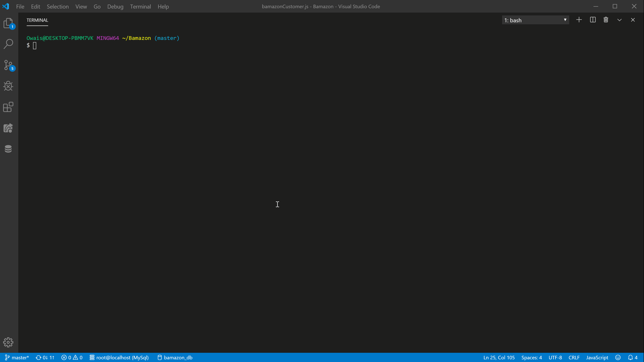Maximize panel size with chevron arrow
644x362 pixels.
[x=620, y=20]
